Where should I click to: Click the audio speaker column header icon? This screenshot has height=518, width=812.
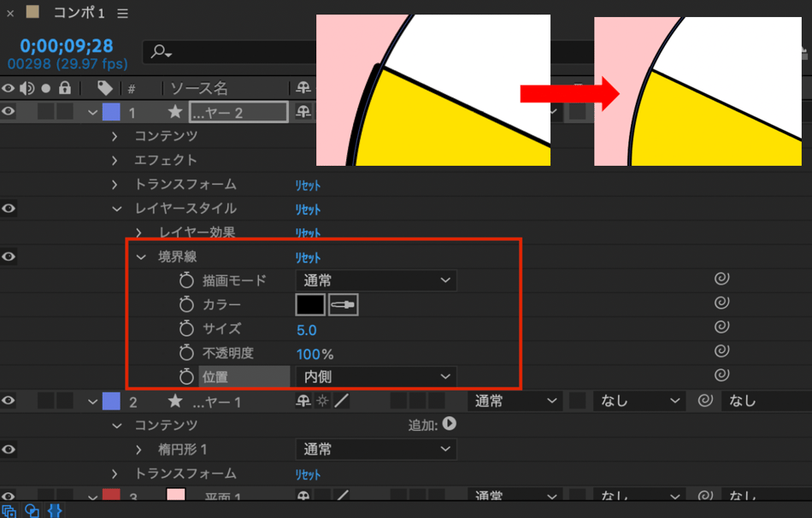(26, 89)
